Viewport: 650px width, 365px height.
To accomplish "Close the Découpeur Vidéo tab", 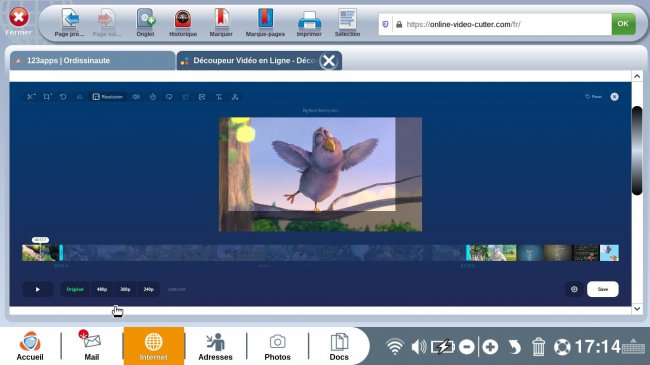I will pos(329,61).
